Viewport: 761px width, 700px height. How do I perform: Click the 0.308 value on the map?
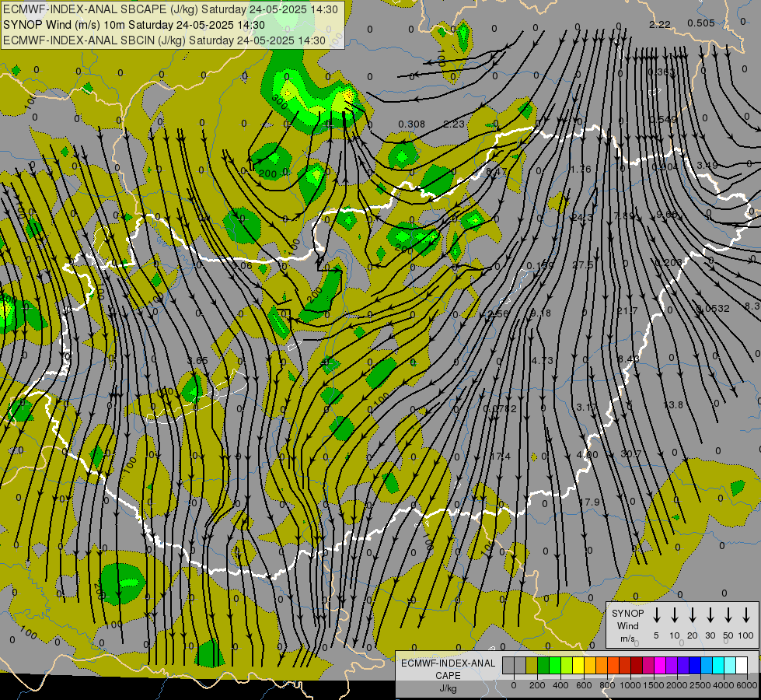click(x=411, y=124)
